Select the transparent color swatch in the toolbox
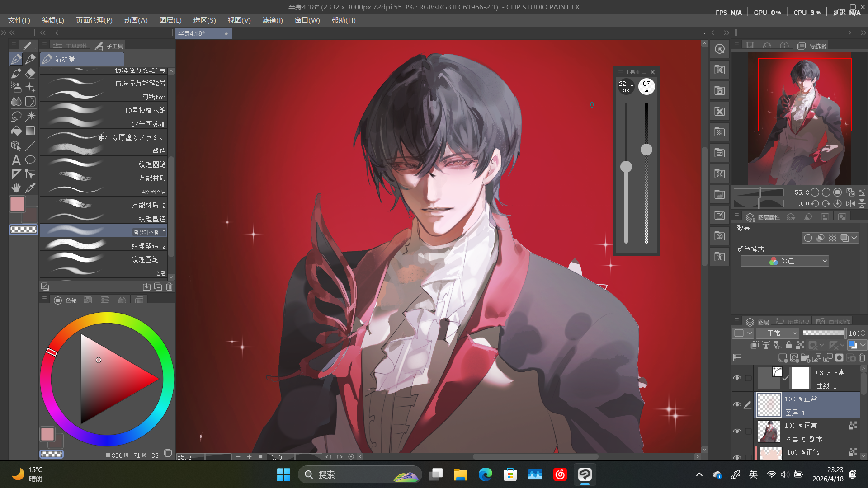The image size is (868, 488). 24,230
